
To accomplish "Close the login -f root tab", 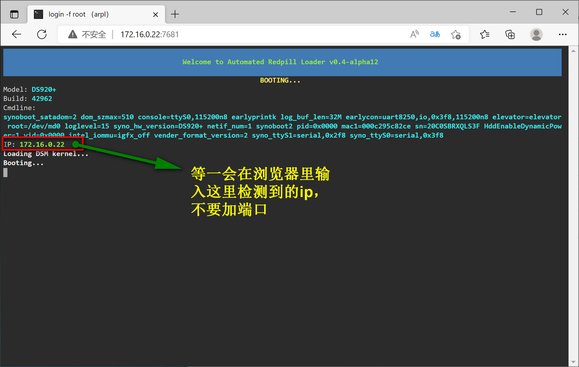I will pyautogui.click(x=155, y=14).
